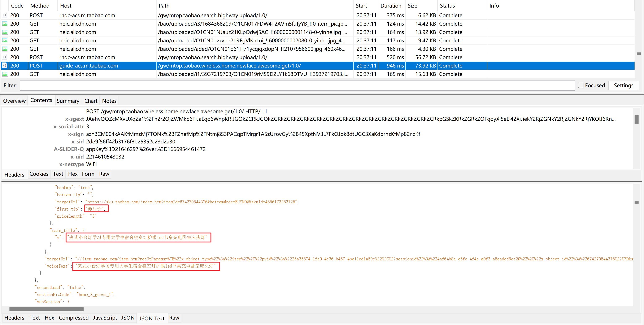Click image icon of 6000000001148-0-yinhe row
Screen dimensions: 644x325
point(5,32)
